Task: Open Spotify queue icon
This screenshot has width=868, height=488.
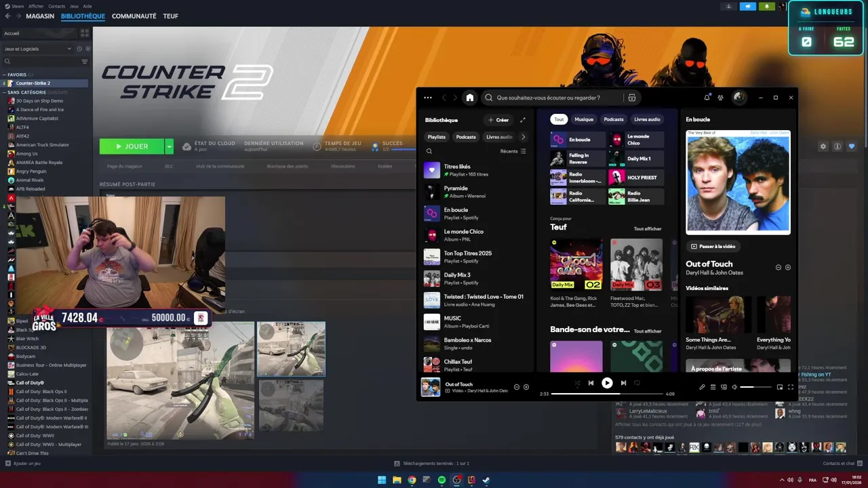Action: [x=713, y=387]
